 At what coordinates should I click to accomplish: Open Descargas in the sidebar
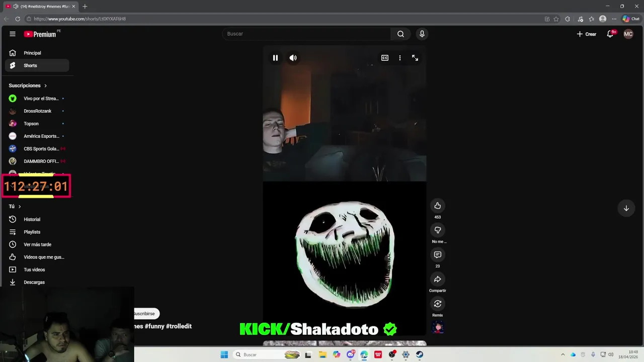pyautogui.click(x=37, y=282)
